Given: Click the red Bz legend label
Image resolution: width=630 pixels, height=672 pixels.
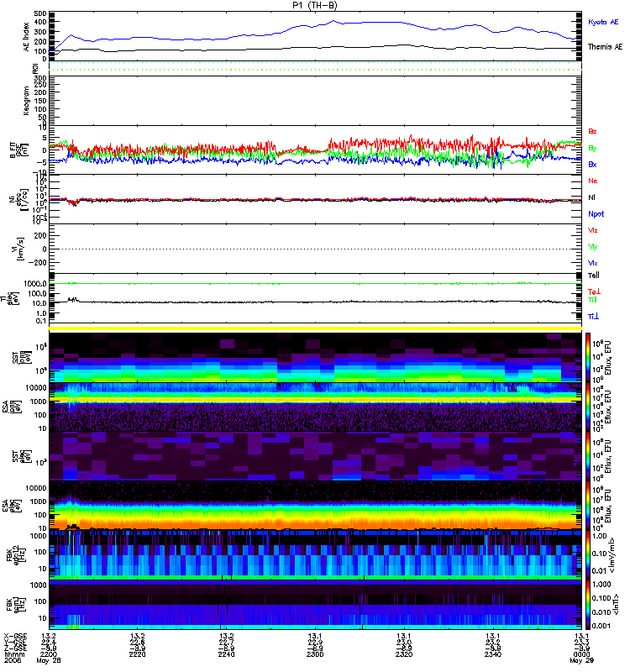Looking at the screenshot, I should [x=592, y=132].
